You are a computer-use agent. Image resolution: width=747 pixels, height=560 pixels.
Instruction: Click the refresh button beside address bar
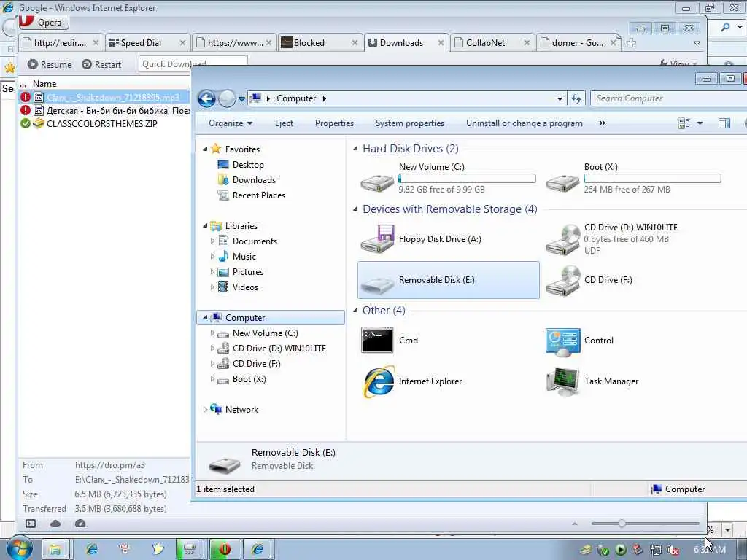(576, 98)
